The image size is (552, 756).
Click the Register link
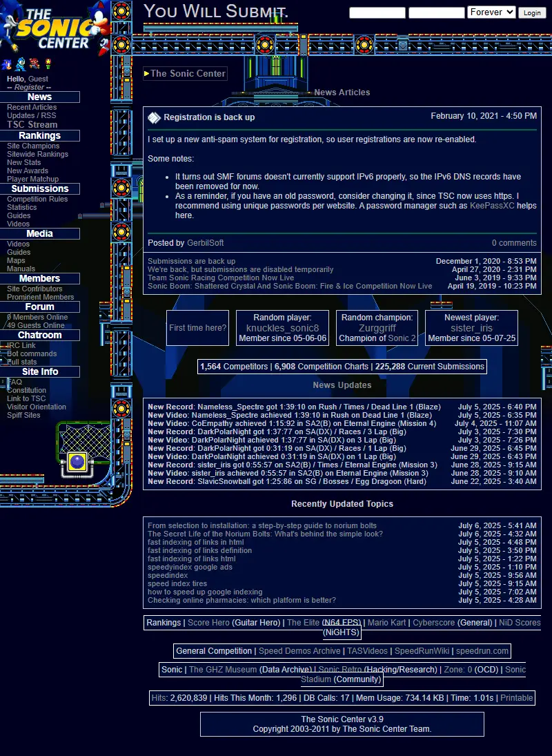pyautogui.click(x=29, y=87)
